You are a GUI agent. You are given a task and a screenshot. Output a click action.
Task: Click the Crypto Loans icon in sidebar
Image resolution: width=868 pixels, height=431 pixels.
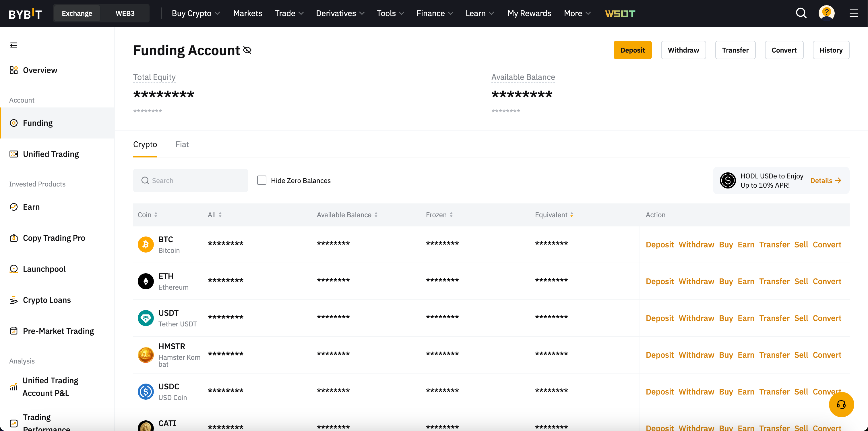(14, 300)
